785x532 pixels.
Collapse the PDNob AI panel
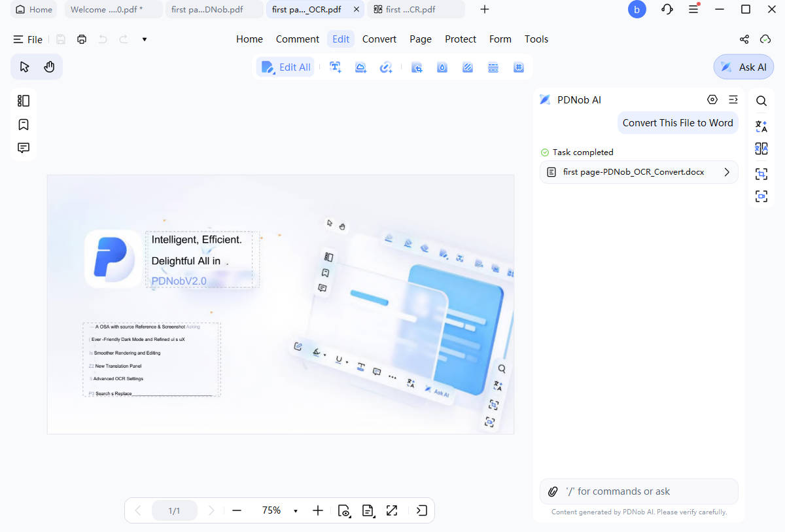tap(733, 99)
